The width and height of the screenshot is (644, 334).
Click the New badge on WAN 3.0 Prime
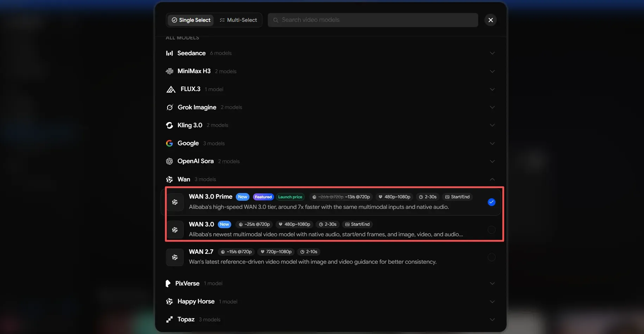[x=242, y=197]
